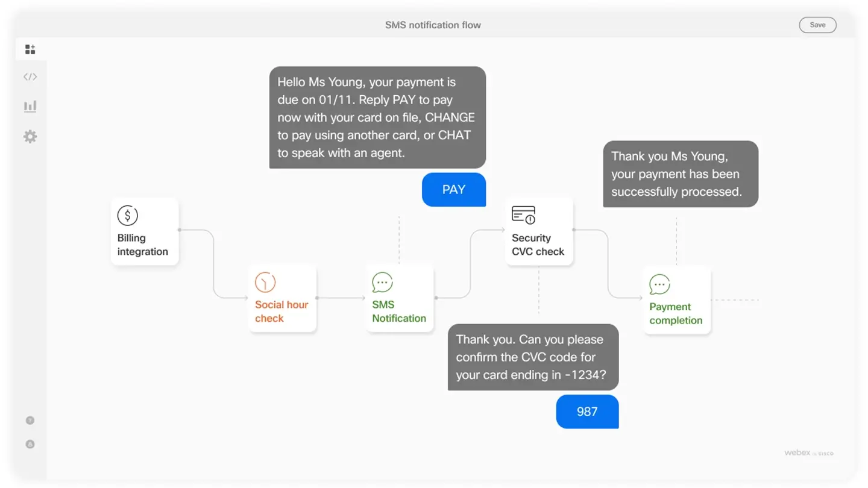
Task: Click the SMS notification flow title
Action: point(433,25)
